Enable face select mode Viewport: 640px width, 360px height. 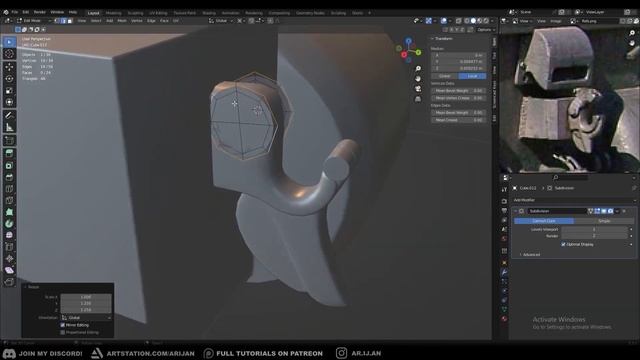[70, 20]
